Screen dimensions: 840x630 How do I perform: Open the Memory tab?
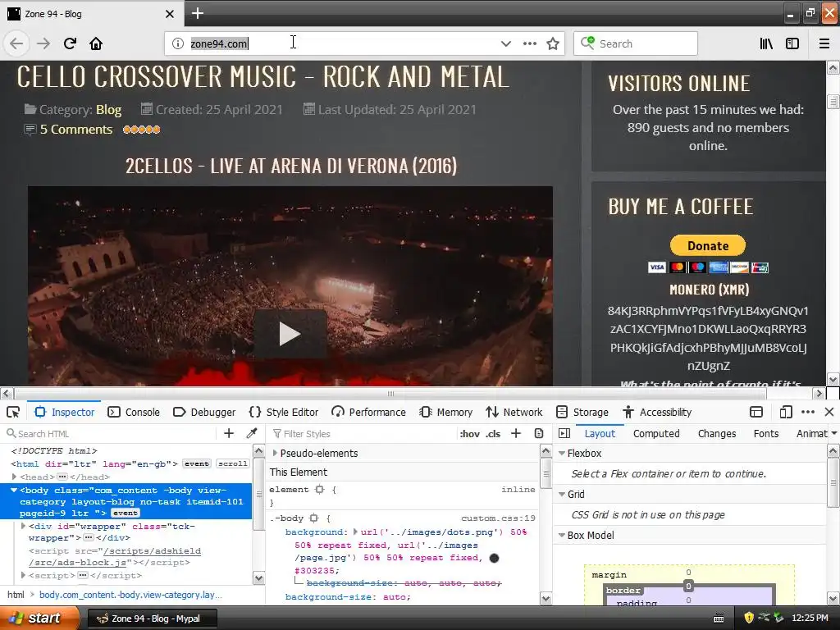coord(445,412)
